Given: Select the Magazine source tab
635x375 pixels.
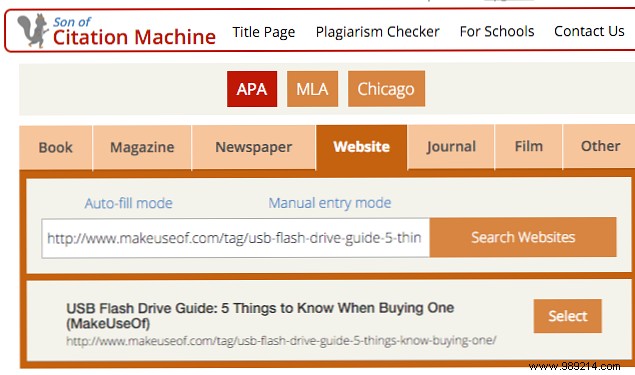Looking at the screenshot, I should (x=142, y=147).
